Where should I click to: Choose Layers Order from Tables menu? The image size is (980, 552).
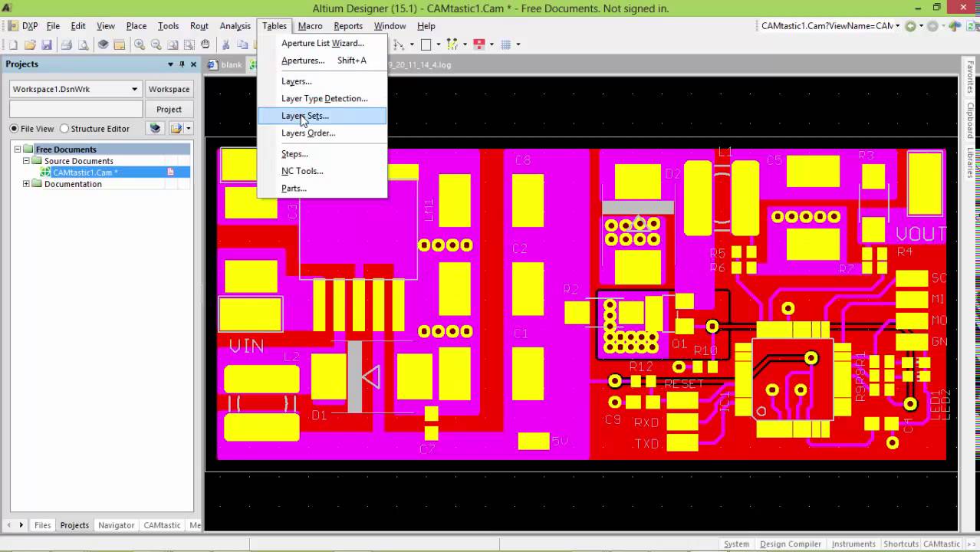point(308,133)
